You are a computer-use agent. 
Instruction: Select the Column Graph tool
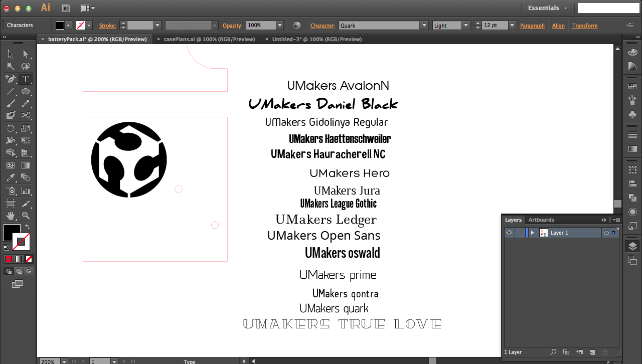point(26,191)
